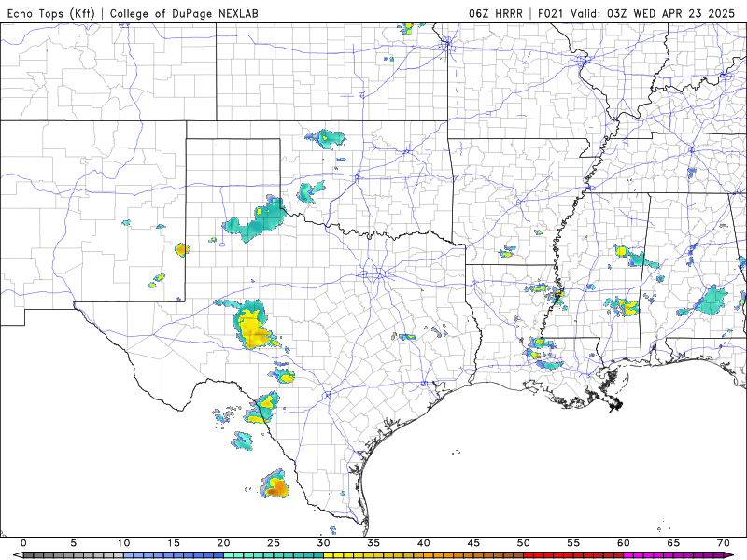The height and width of the screenshot is (560, 747).
Task: Click the "F021" forecast hour text
Action: 552,13
